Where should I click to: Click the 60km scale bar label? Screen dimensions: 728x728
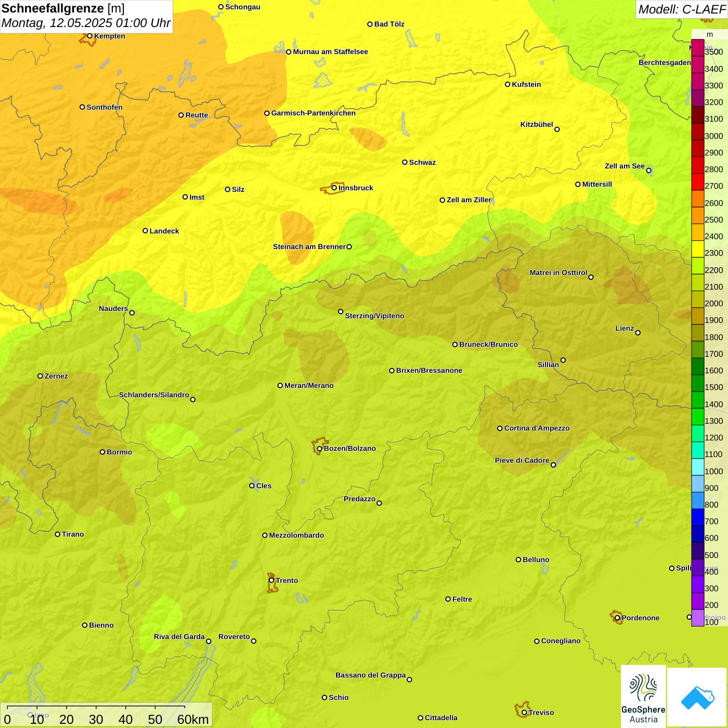pos(193,719)
